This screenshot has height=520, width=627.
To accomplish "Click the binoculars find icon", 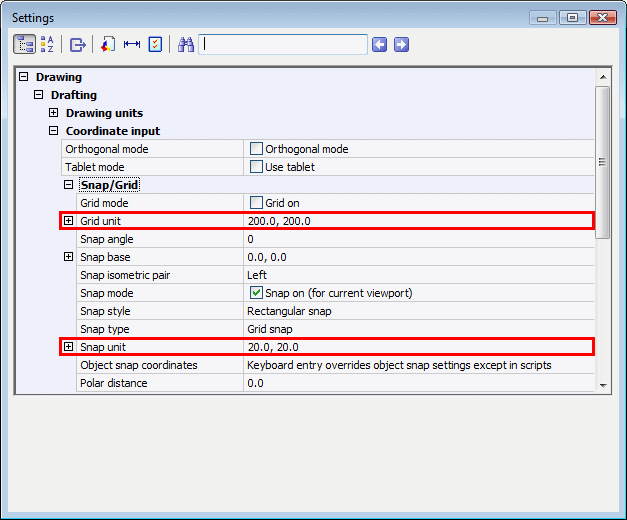I will (186, 44).
